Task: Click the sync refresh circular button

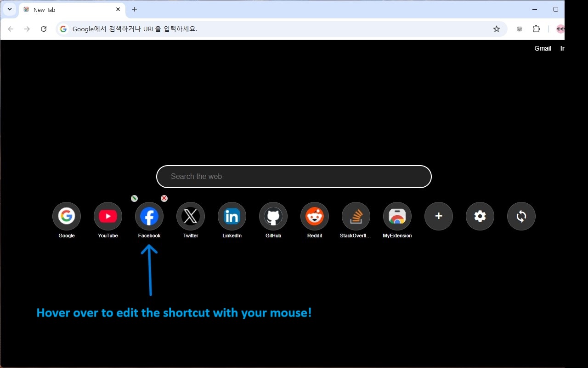Action: 521,216
